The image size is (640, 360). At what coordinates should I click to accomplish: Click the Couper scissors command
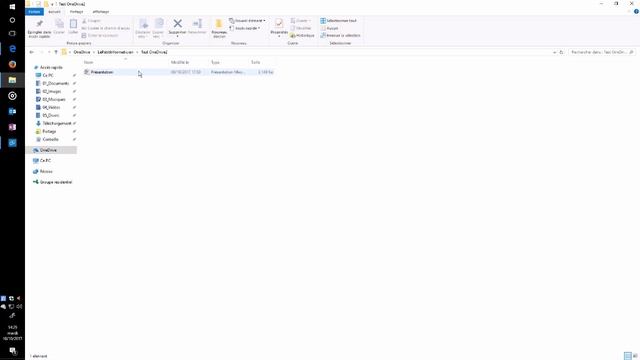pos(91,20)
